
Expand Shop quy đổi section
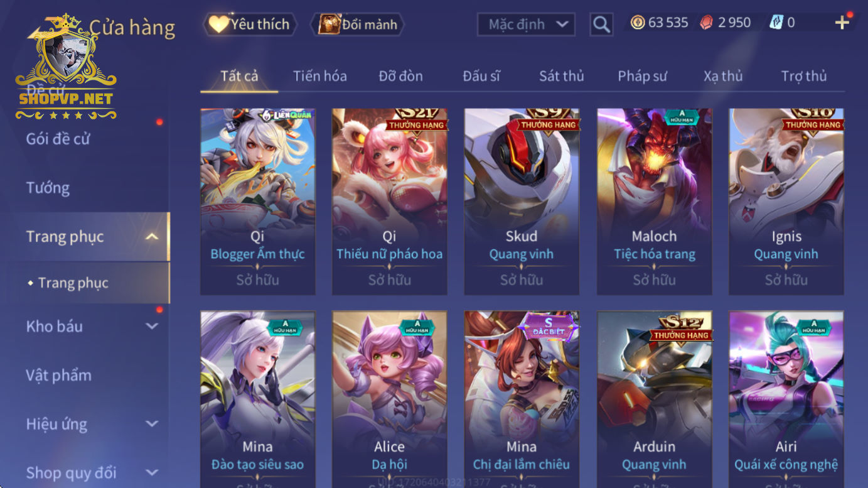coord(152,472)
